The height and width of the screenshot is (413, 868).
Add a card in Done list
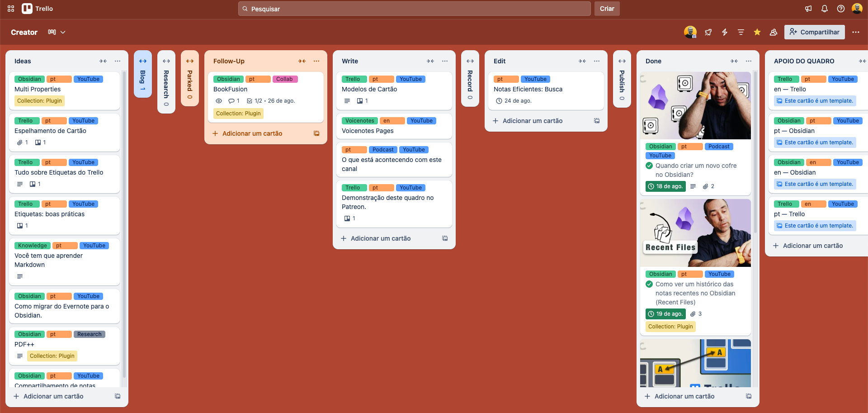[x=691, y=396]
